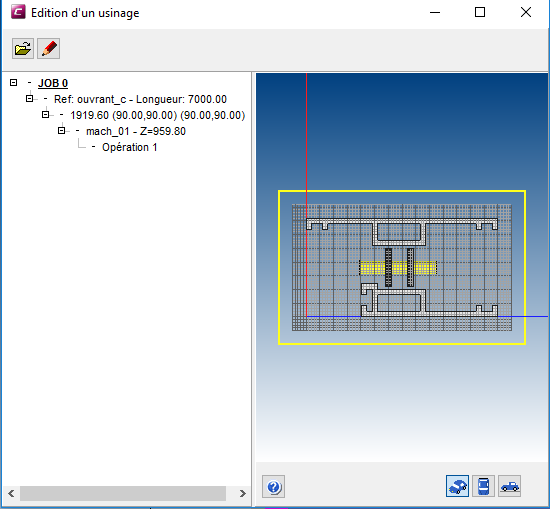Switch to the front view car icon
The image size is (550, 509).
pos(483,486)
